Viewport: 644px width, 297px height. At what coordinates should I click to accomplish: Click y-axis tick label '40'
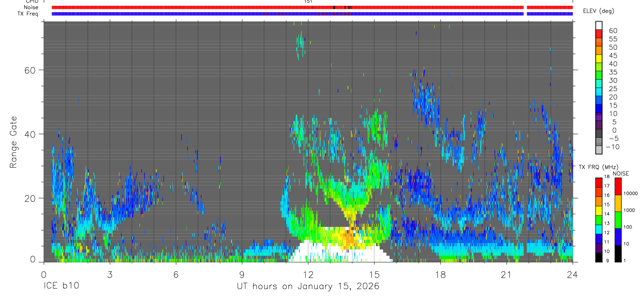pyautogui.click(x=30, y=134)
